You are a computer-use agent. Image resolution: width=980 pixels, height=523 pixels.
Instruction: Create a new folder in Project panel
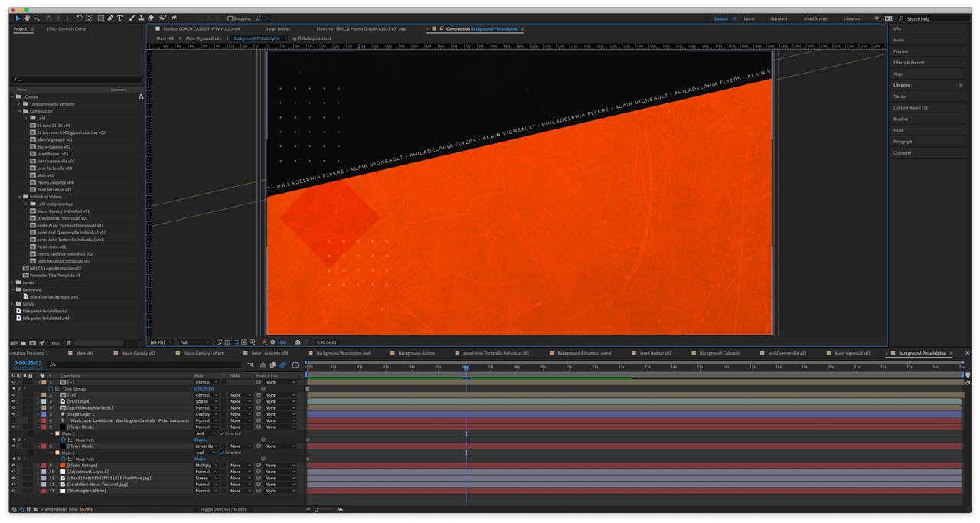pos(23,343)
